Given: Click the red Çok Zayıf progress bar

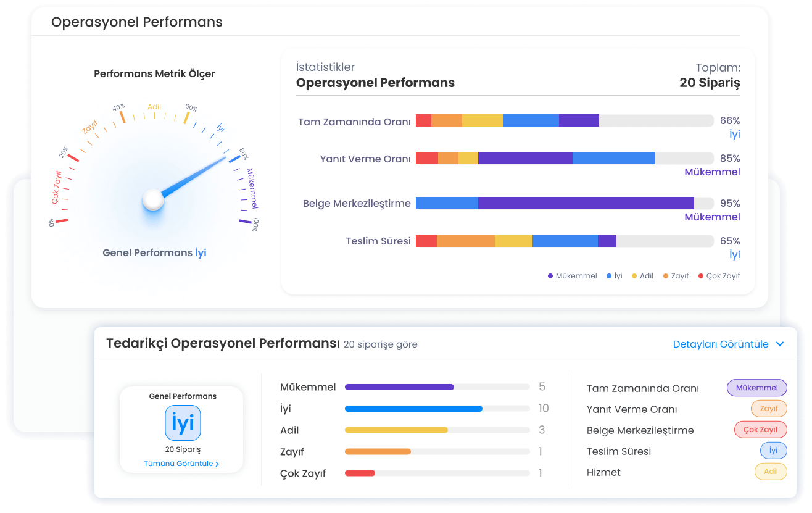Looking at the screenshot, I should [437, 473].
